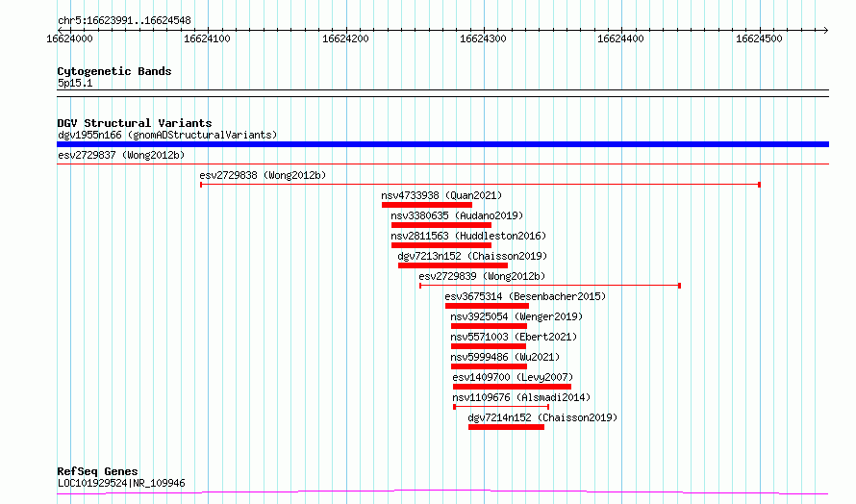
Task: Open esv3675314 (Besenbacher2015) label
Action: point(525,296)
